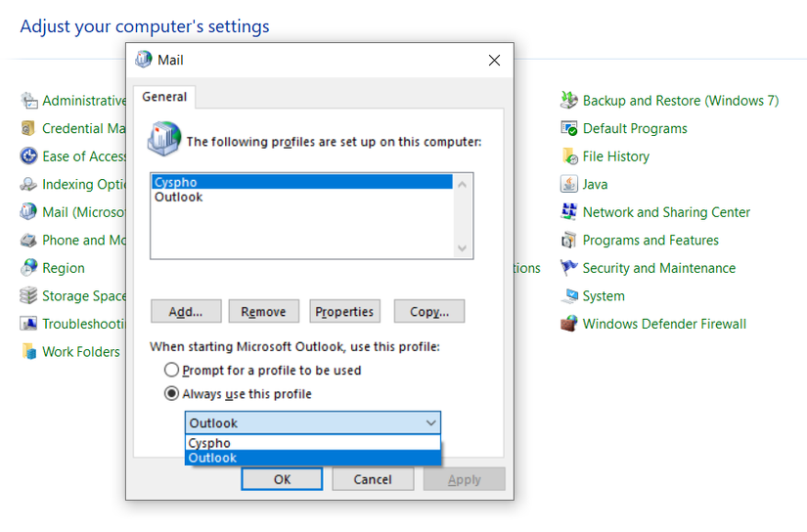Select the Always use this profile option

(239, 394)
